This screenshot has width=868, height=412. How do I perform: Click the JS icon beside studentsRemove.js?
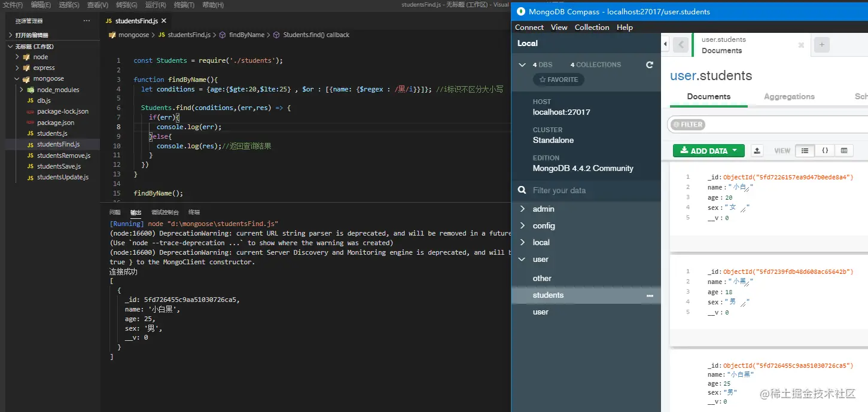(x=31, y=155)
